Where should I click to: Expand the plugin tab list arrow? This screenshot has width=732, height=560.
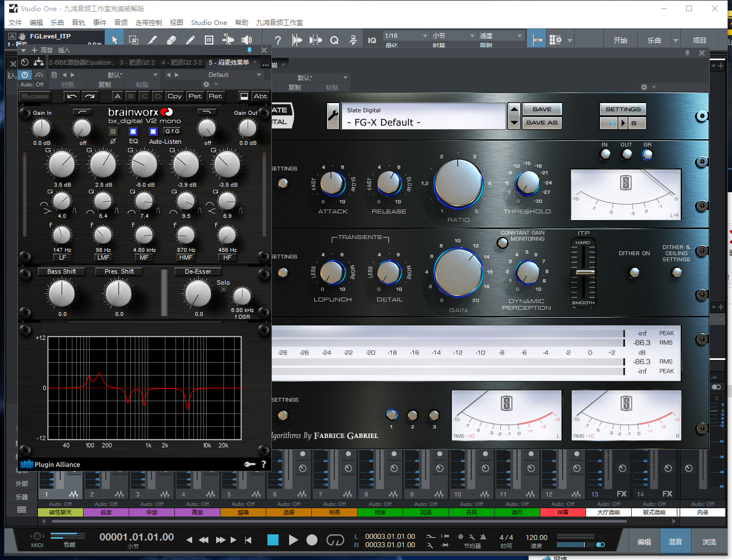click(x=256, y=62)
